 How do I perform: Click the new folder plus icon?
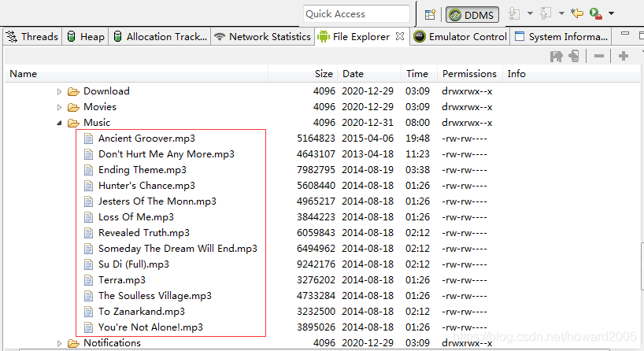(x=624, y=56)
